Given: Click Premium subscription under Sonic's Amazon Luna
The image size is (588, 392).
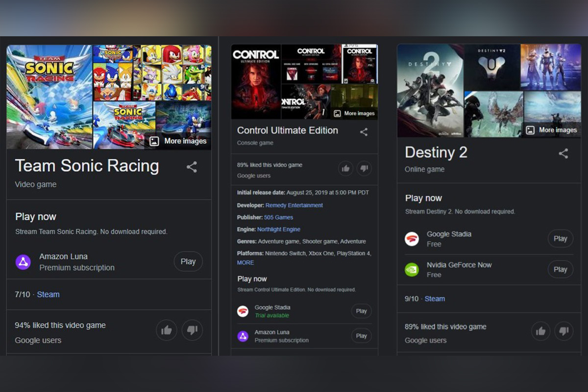Looking at the screenshot, I should (x=77, y=268).
